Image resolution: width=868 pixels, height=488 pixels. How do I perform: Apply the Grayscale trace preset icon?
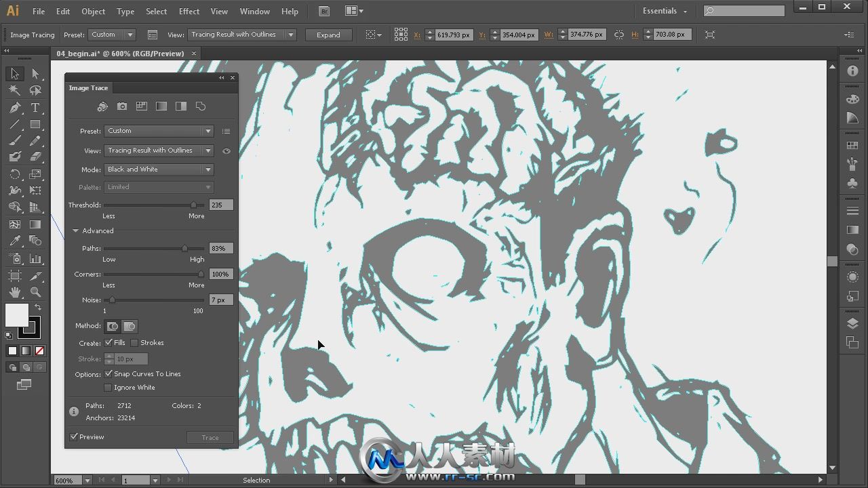pyautogui.click(x=161, y=106)
